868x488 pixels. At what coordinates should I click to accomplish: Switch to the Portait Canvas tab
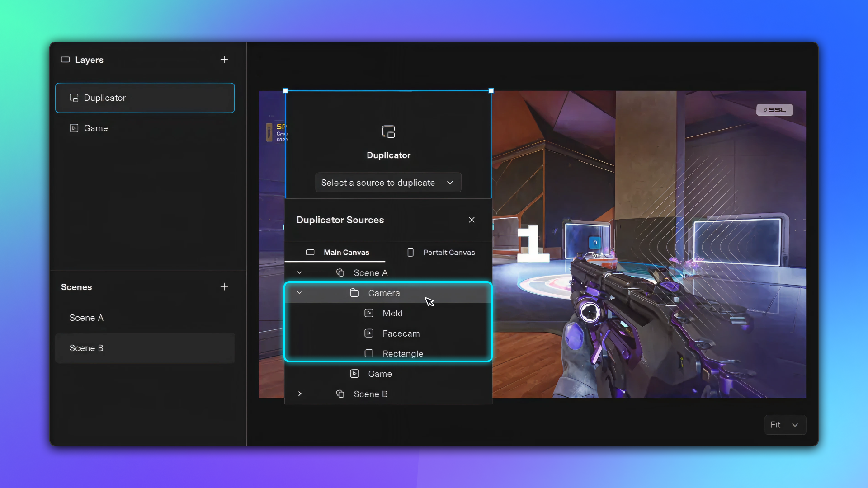pyautogui.click(x=441, y=253)
